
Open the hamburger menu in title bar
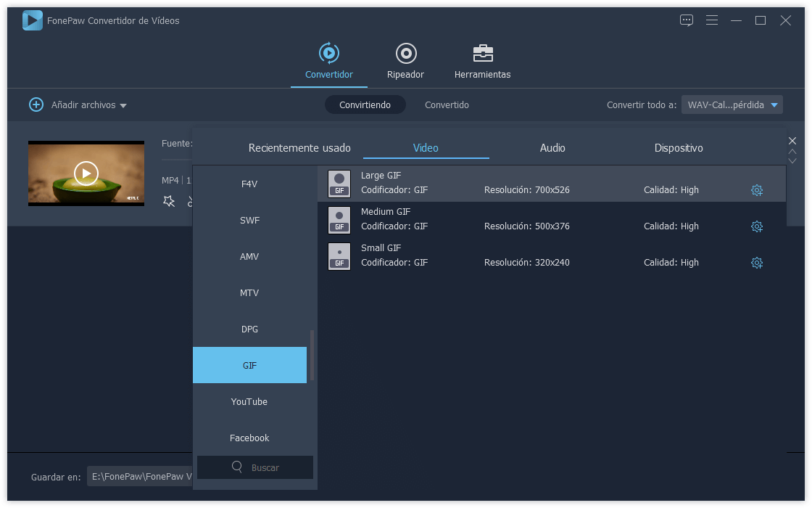click(x=711, y=20)
